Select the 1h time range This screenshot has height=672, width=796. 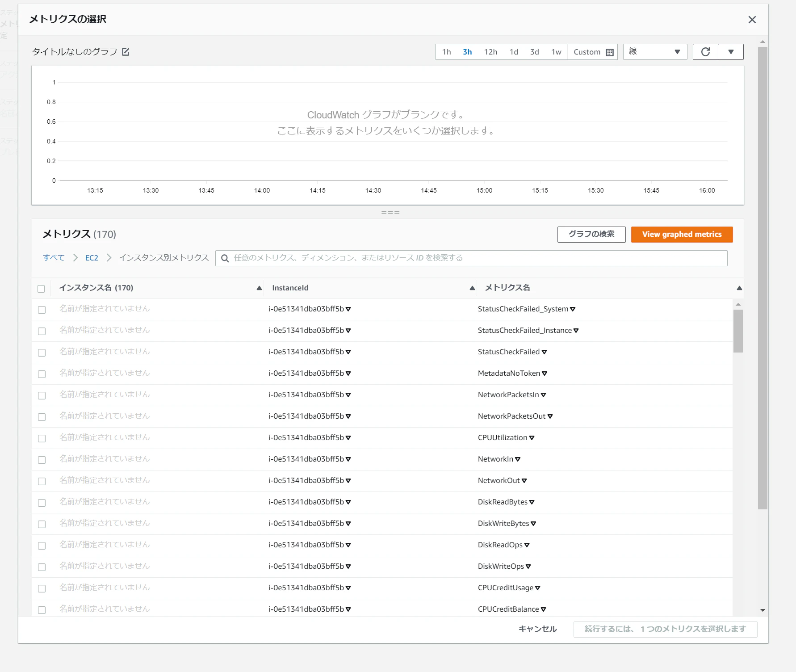[x=447, y=52]
